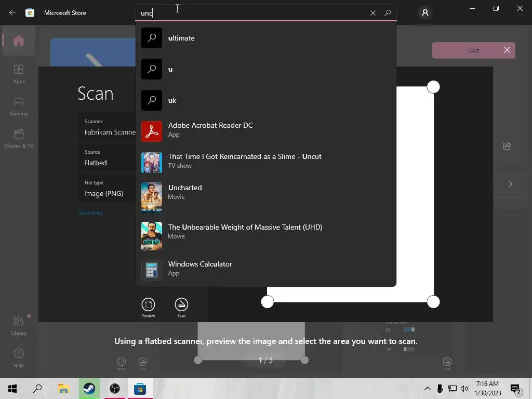This screenshot has height=399, width=532.
Task: Click the search magnifier in the search box
Action: pyautogui.click(x=388, y=13)
